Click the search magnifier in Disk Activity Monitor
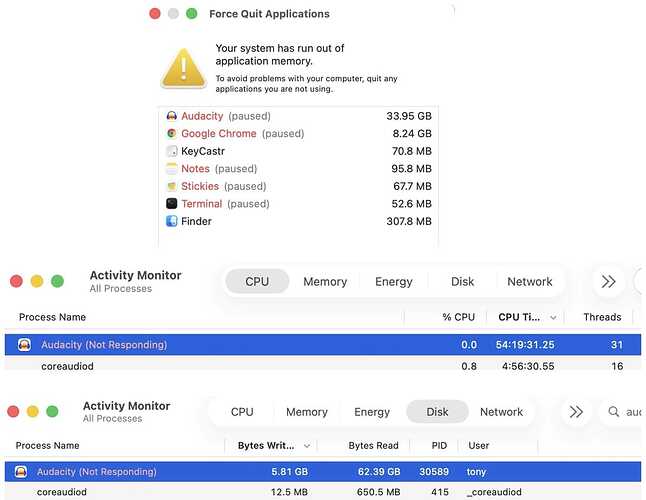Image resolution: width=646 pixels, height=500 pixels. tap(613, 411)
